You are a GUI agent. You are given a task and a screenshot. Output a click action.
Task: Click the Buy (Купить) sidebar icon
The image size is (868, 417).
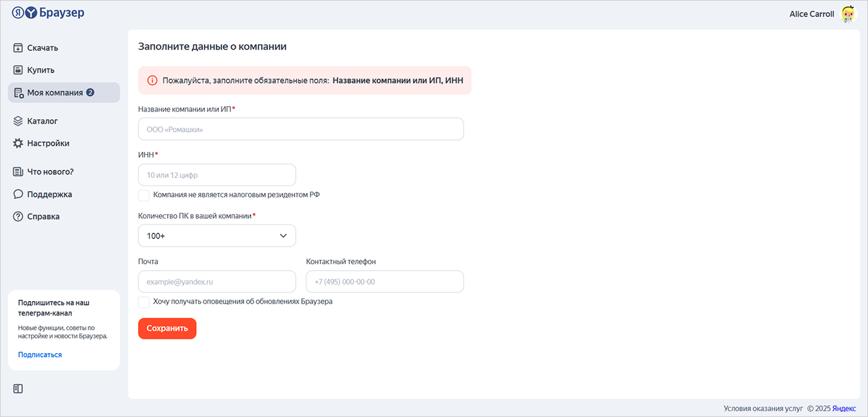(18, 70)
